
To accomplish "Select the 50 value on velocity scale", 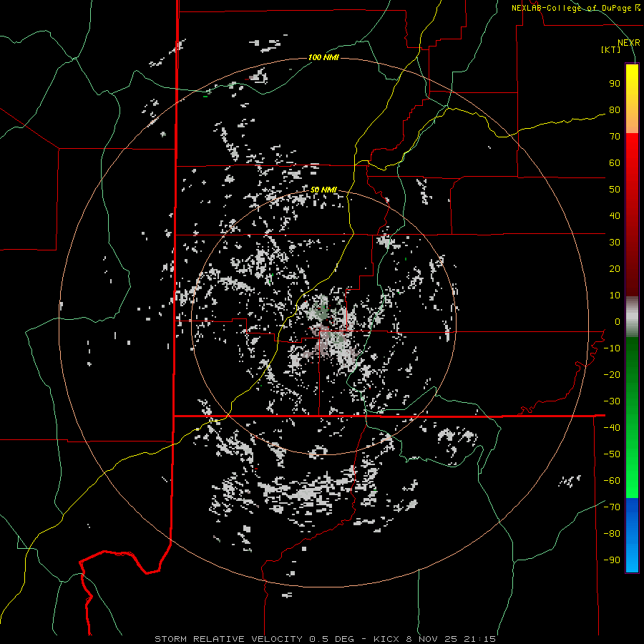I will [615, 190].
